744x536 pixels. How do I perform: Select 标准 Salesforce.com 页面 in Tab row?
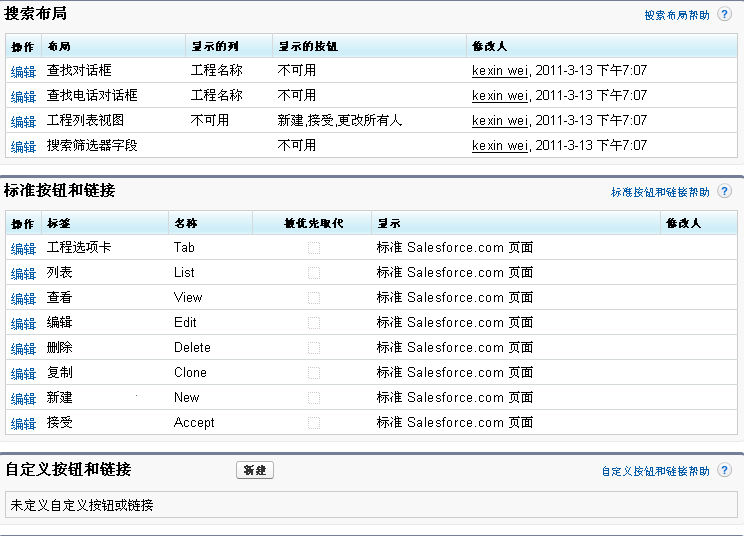tap(455, 247)
